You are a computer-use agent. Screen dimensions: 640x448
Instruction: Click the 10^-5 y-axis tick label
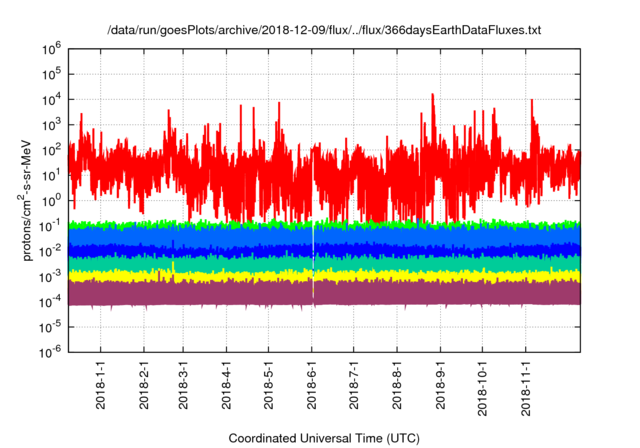click(50, 327)
